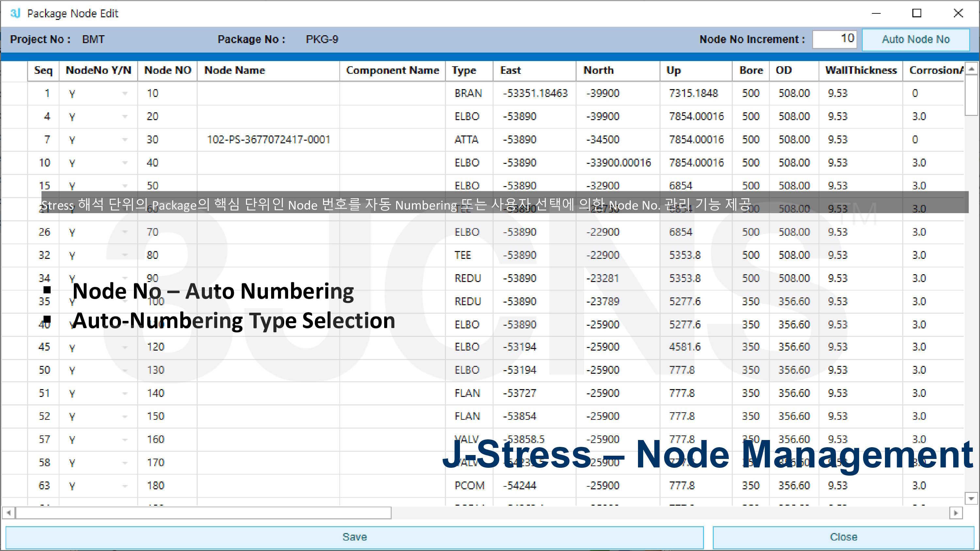Image resolution: width=980 pixels, height=551 pixels.
Task: Click the East column header
Action: tap(534, 71)
